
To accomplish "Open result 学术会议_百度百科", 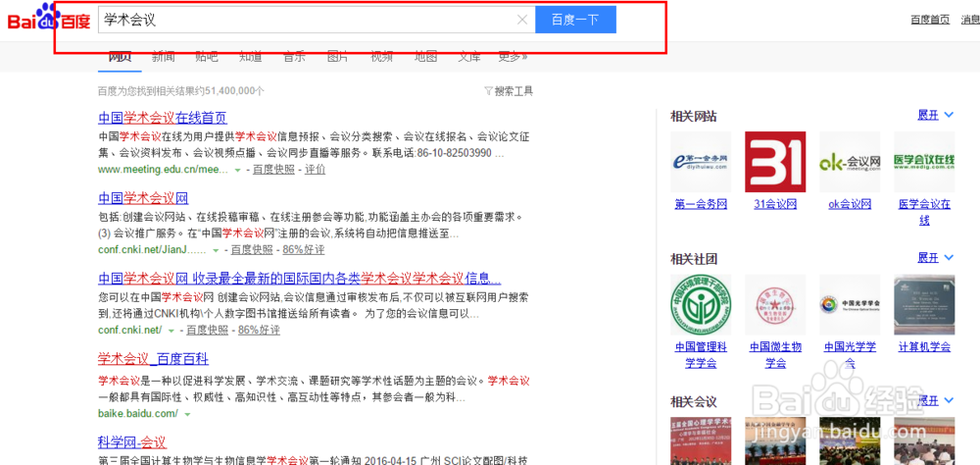I will 153,359.
